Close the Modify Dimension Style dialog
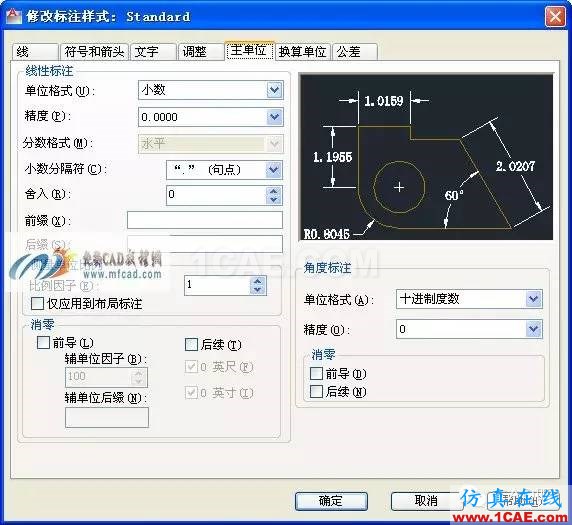The width and height of the screenshot is (572, 525). tap(555, 16)
